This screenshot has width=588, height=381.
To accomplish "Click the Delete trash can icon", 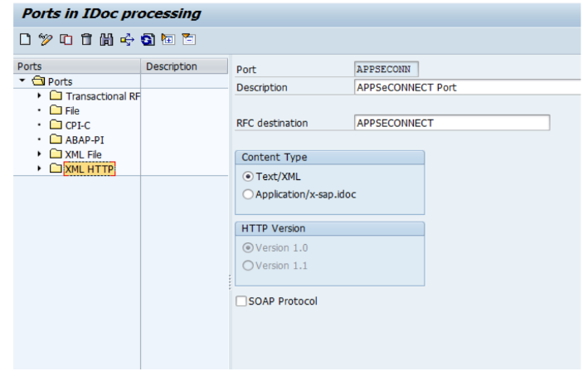I will [x=85, y=39].
